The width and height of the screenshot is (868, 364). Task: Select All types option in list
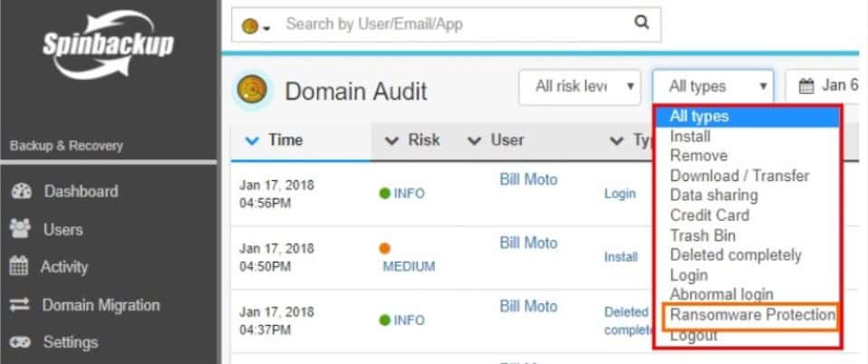pos(747,116)
